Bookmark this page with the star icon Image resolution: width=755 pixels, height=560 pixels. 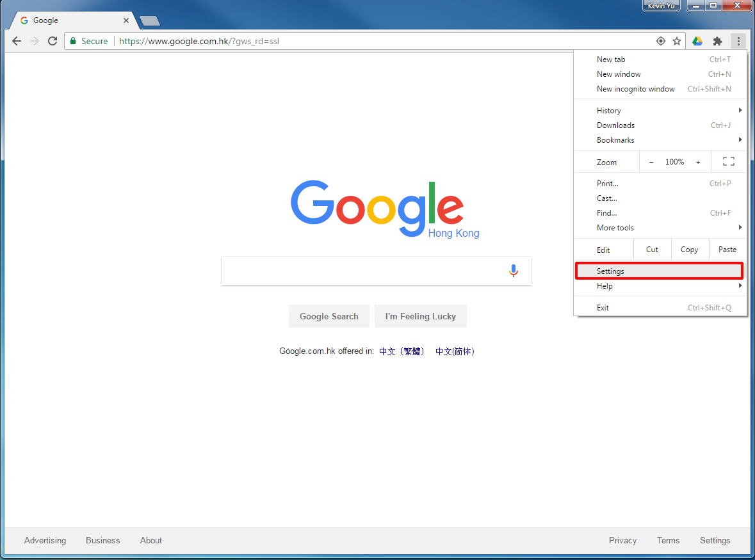(676, 41)
